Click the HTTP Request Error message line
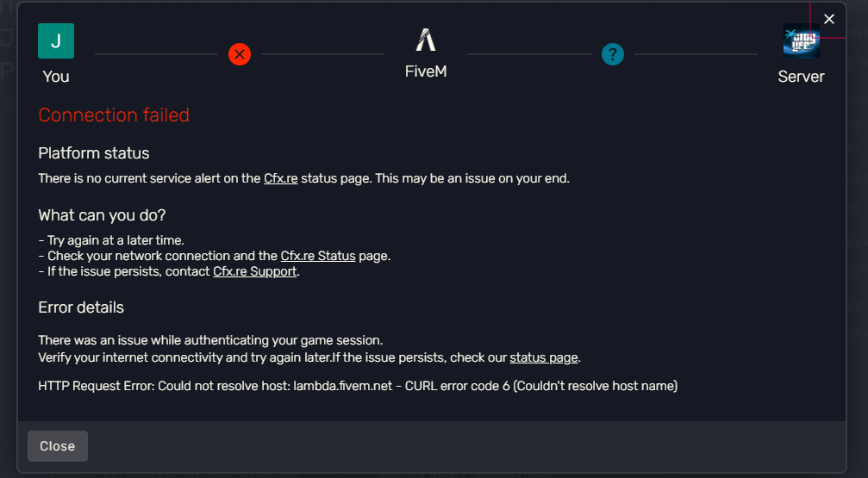This screenshot has height=478, width=868. [x=358, y=386]
